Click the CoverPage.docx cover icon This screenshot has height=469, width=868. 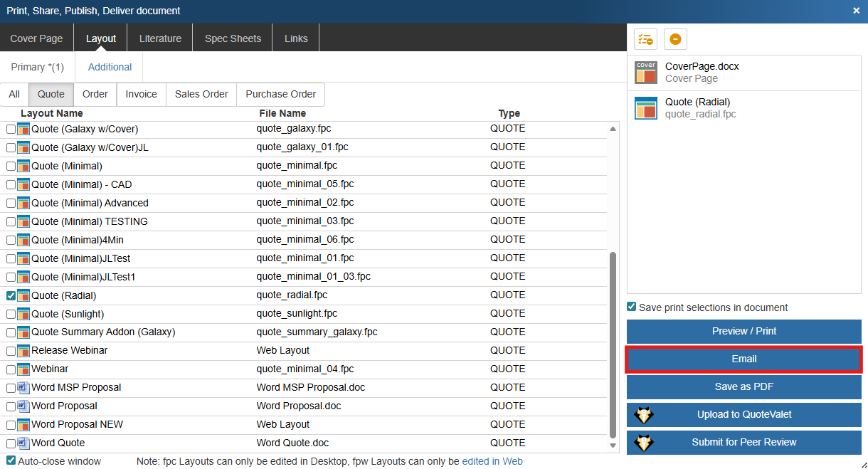point(646,73)
